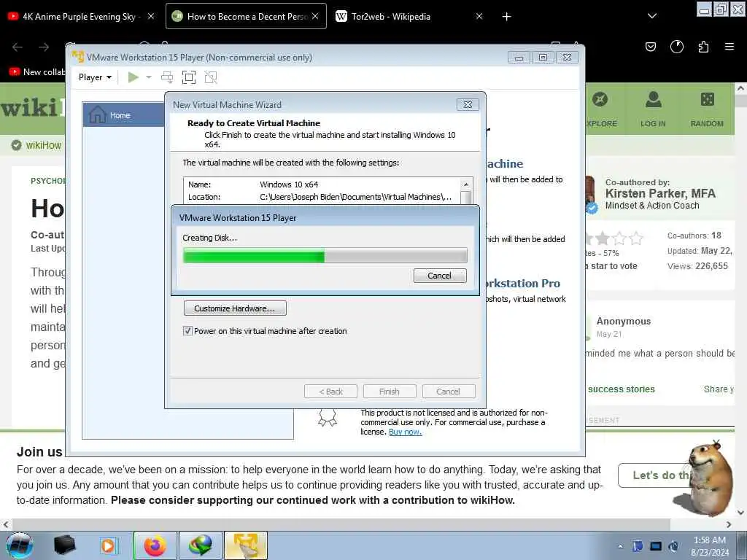
Task: Click the page scrollbar down arrow
Action: tap(740, 513)
